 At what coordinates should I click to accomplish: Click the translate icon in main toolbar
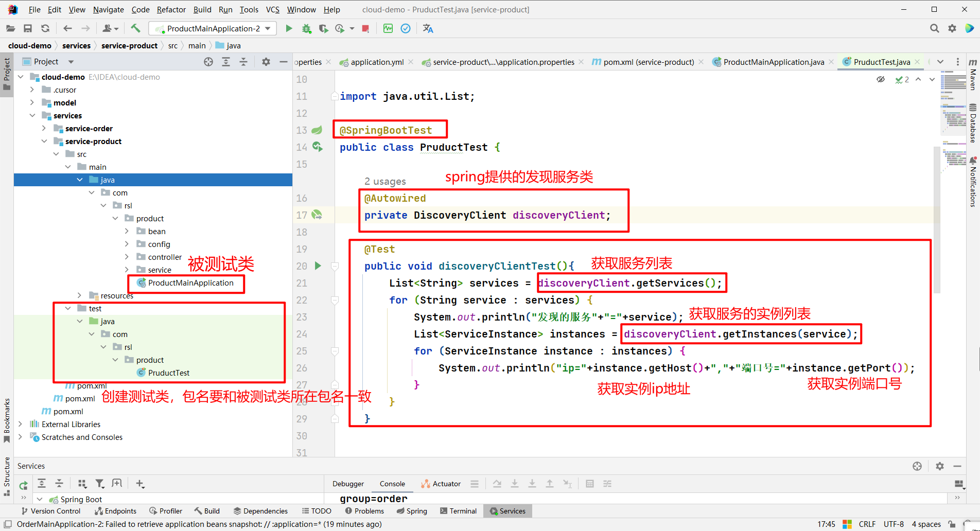point(428,29)
